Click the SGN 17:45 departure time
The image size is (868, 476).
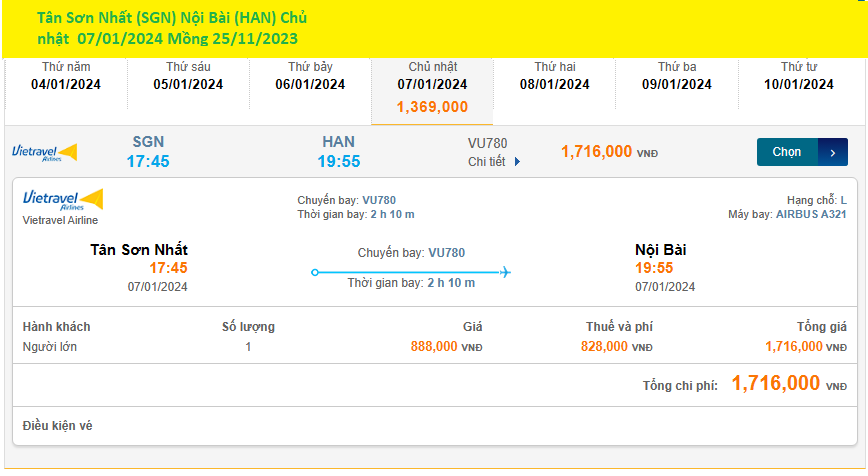click(148, 161)
